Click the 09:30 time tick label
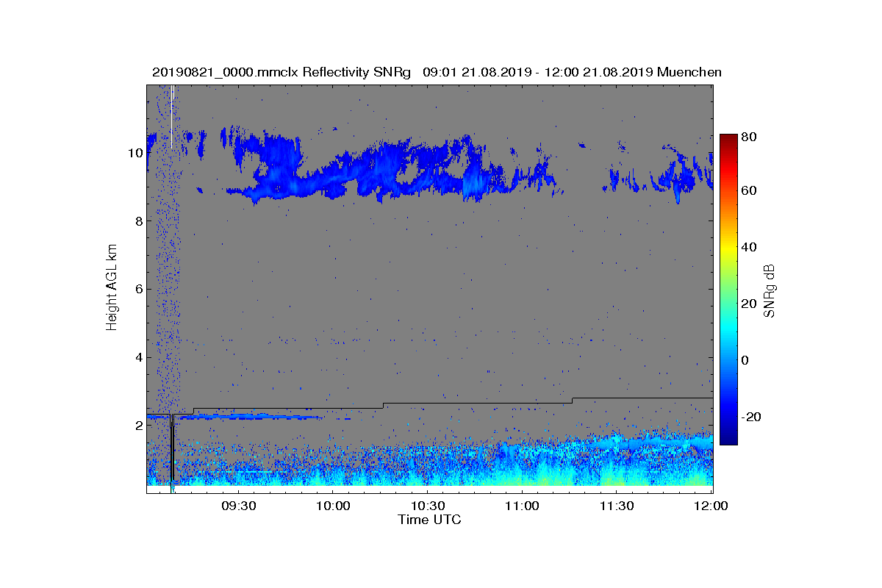The image size is (882, 588). coord(239,506)
